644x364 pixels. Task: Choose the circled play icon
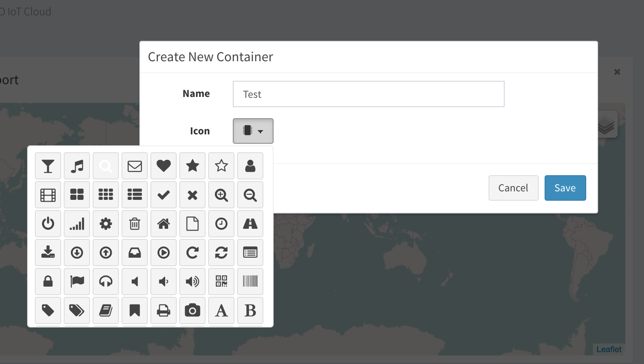[164, 253]
